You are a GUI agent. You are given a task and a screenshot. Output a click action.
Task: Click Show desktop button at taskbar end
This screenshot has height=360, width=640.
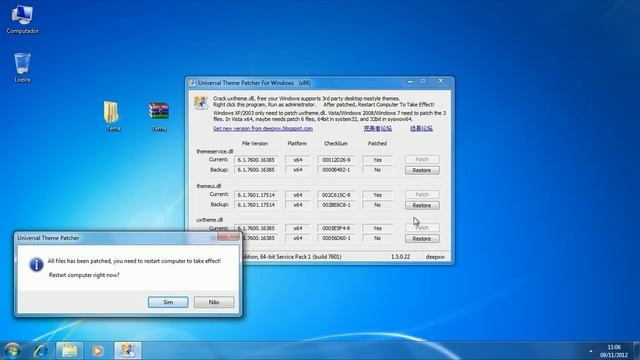coord(637,351)
